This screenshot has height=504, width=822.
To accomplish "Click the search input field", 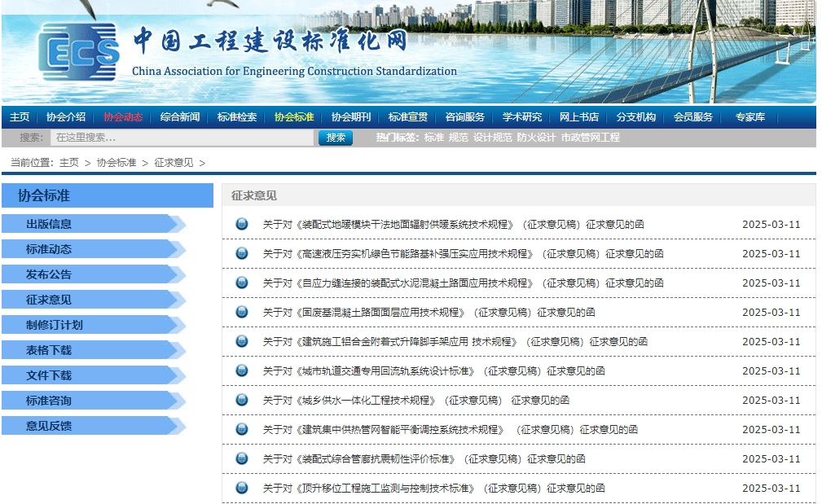I will click(x=182, y=138).
